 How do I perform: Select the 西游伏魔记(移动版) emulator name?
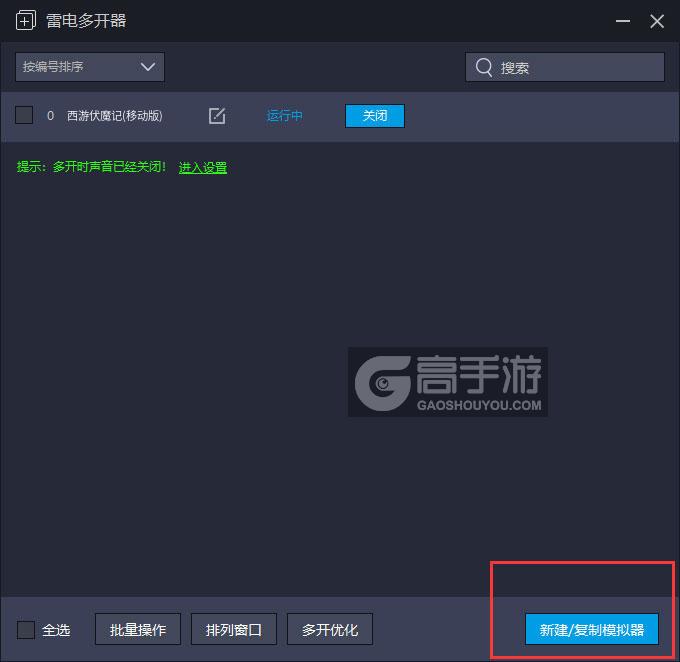114,116
